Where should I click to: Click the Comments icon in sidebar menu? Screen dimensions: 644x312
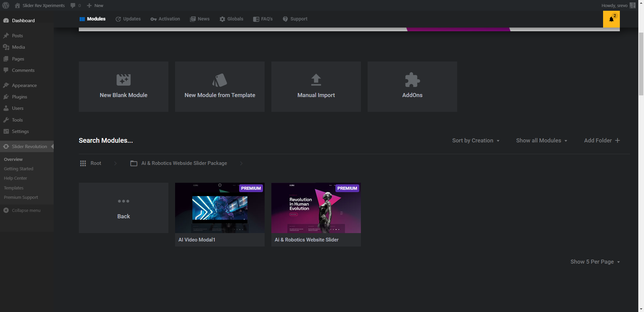click(x=6, y=70)
